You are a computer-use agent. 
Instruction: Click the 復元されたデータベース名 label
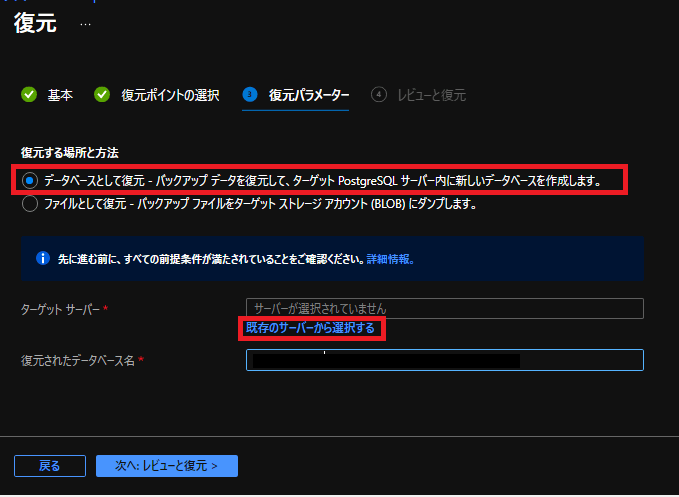[78, 360]
